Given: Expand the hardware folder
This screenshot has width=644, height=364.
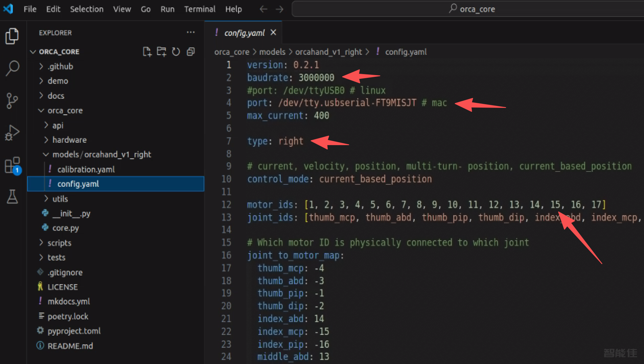Looking at the screenshot, I should (x=69, y=140).
